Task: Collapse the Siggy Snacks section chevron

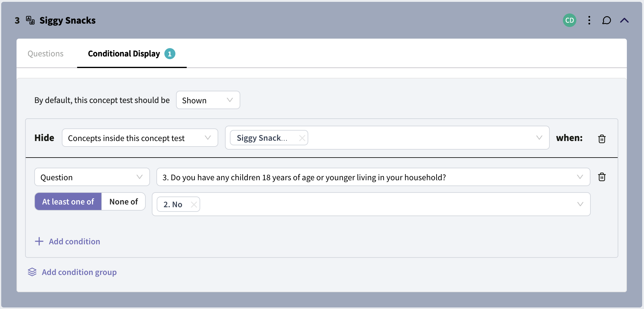Action: coord(624,21)
